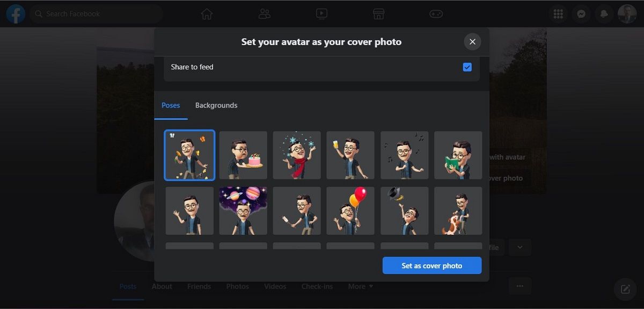Open the Watch video icon
Viewport: 644px width, 309px height.
tap(321, 13)
